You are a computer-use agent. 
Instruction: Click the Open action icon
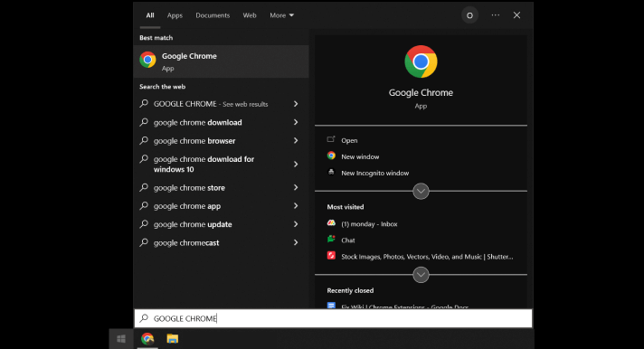point(331,139)
